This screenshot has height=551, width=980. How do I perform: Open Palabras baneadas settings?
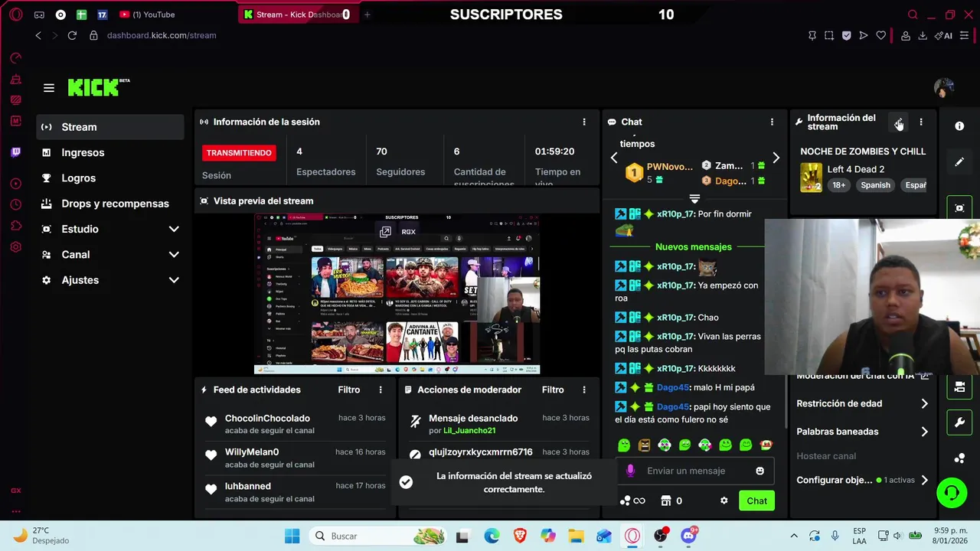click(x=862, y=432)
